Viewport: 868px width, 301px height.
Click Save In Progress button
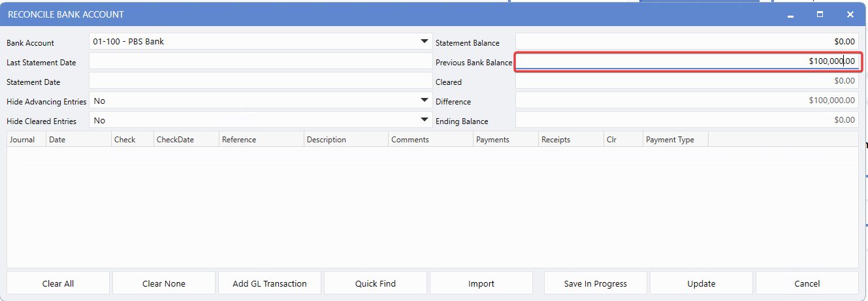pos(595,283)
